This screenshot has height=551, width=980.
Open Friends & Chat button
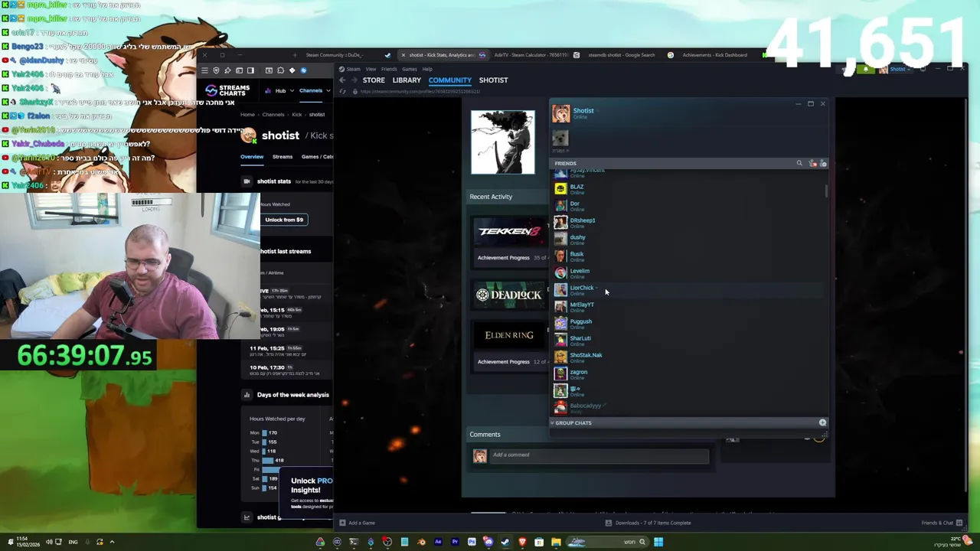tap(942, 523)
